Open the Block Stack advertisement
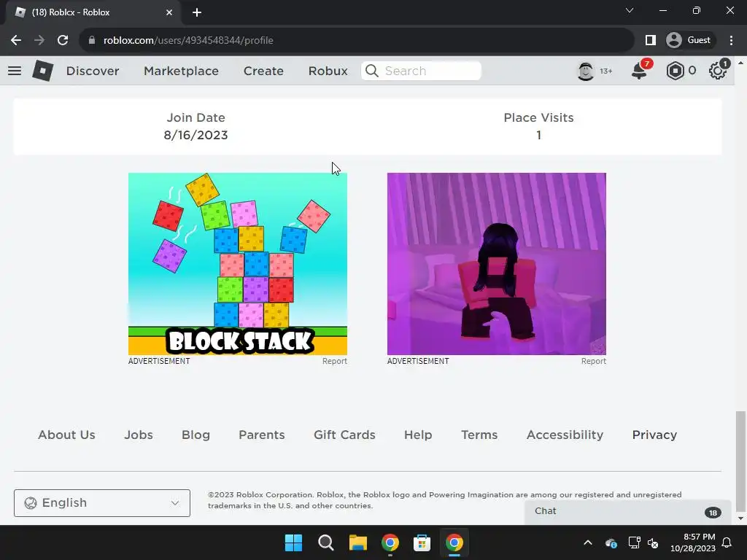 click(x=237, y=264)
